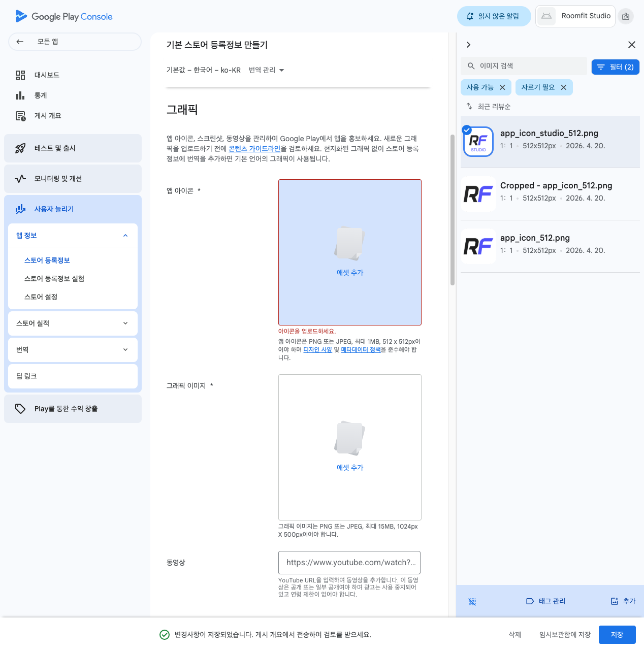Image resolution: width=644 pixels, height=652 pixels.
Task: Click the YouTube URL video input field
Action: point(349,563)
